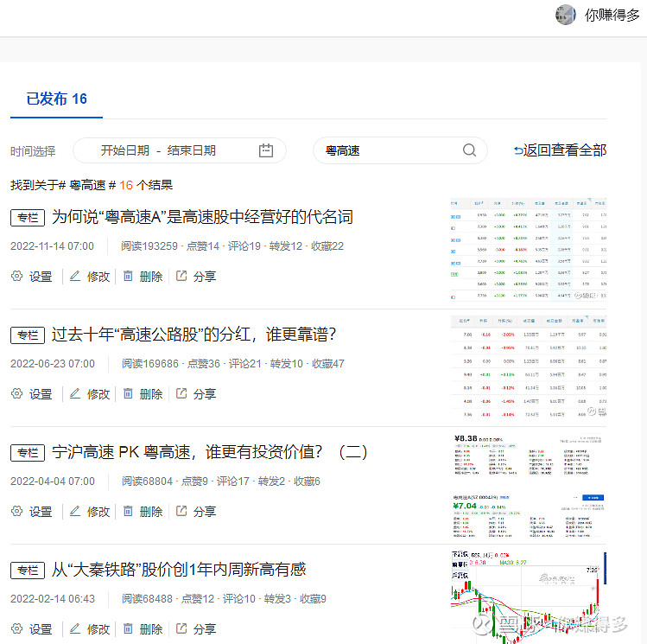647x644 pixels.
Task: Click stats text 阅读68488
Action: point(147,599)
